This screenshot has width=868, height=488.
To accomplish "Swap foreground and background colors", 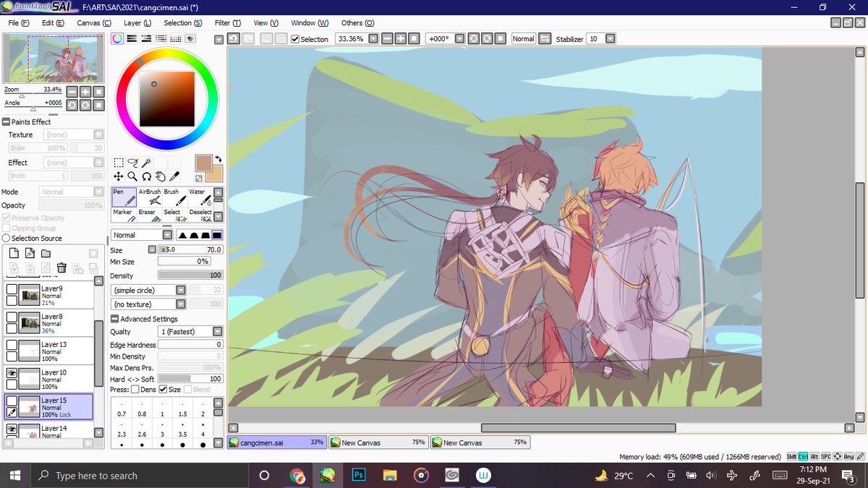I will 218,159.
